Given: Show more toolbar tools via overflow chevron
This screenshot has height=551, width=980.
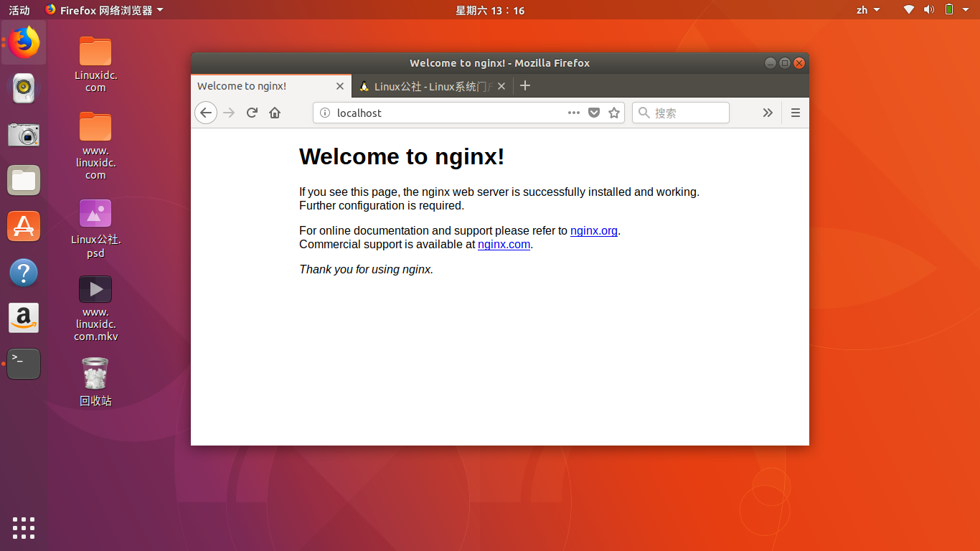Looking at the screenshot, I should click(768, 113).
